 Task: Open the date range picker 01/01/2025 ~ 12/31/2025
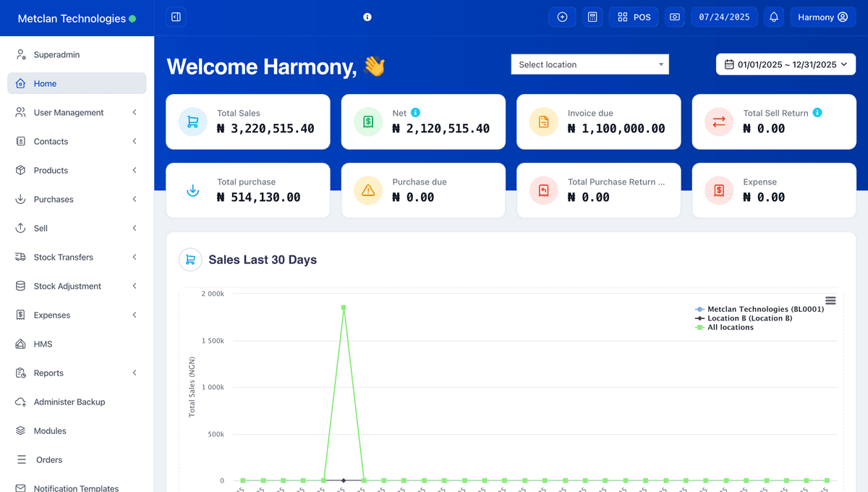click(786, 64)
